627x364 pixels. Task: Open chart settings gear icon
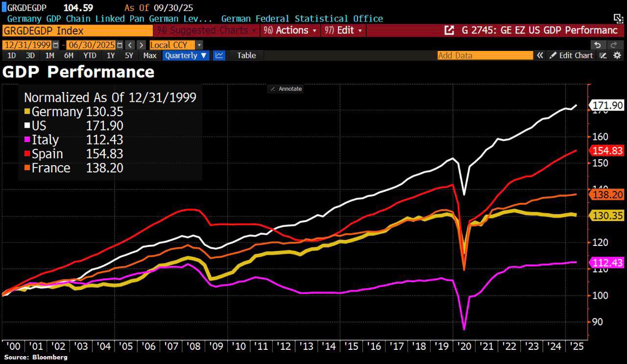pos(617,55)
